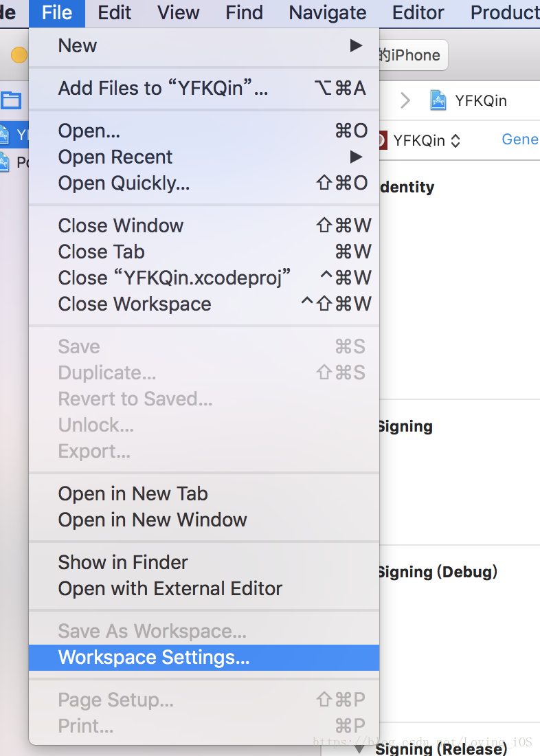Click the YFKQin project file icon in breadcrumb
The width and height of the screenshot is (540, 756).
point(438,100)
